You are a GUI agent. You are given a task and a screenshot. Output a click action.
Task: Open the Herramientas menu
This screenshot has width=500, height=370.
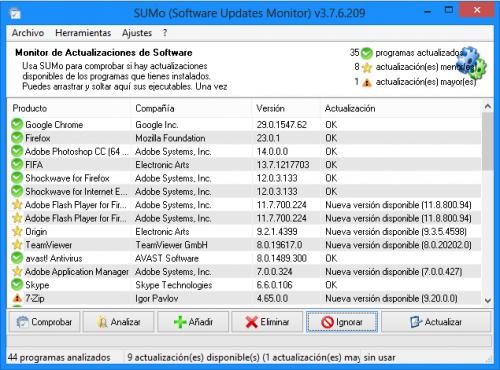83,33
